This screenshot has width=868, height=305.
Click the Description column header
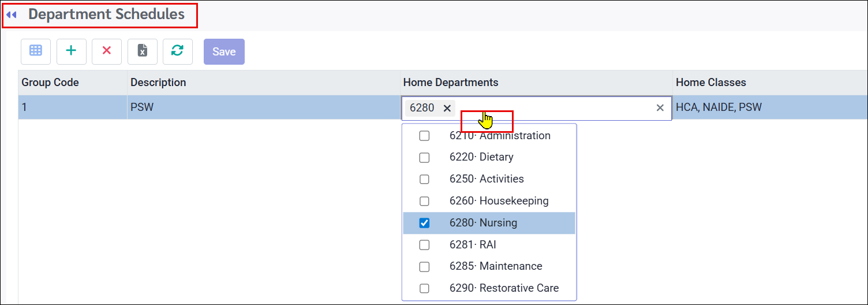158,83
